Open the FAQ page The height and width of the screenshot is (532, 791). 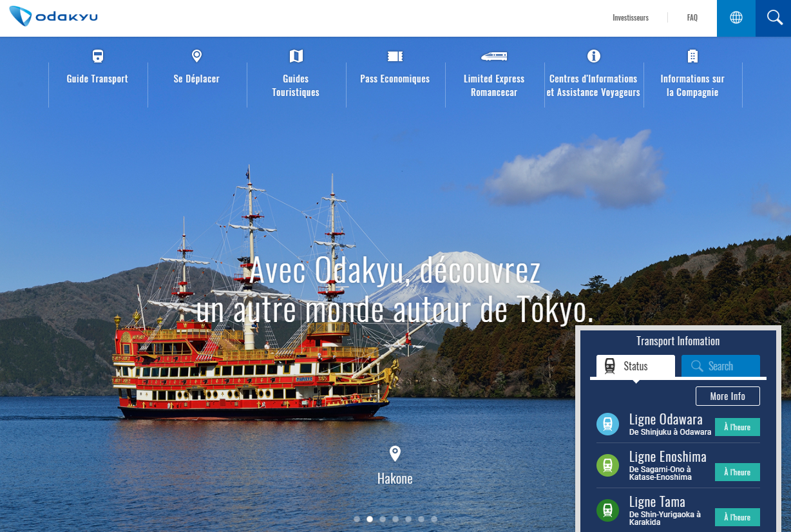[x=692, y=18]
